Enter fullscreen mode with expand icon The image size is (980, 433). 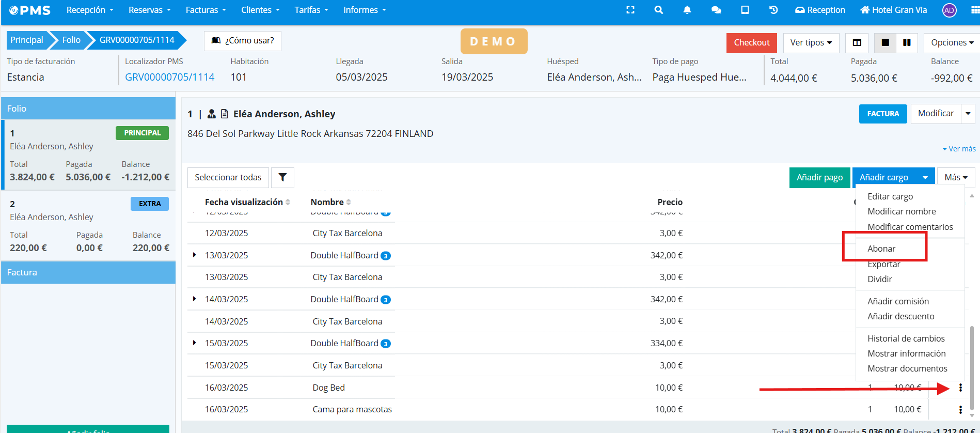(x=630, y=10)
